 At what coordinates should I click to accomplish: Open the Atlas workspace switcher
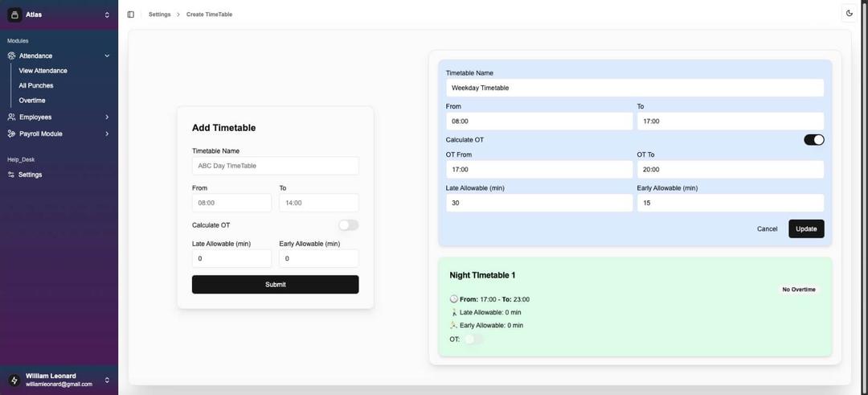(107, 15)
